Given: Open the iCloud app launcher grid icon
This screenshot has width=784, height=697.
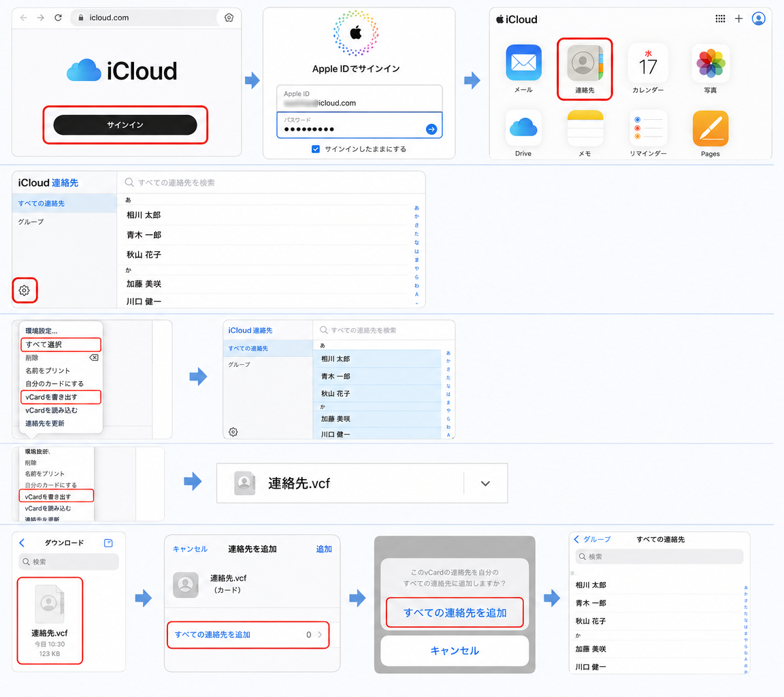Looking at the screenshot, I should pyautogui.click(x=720, y=18).
